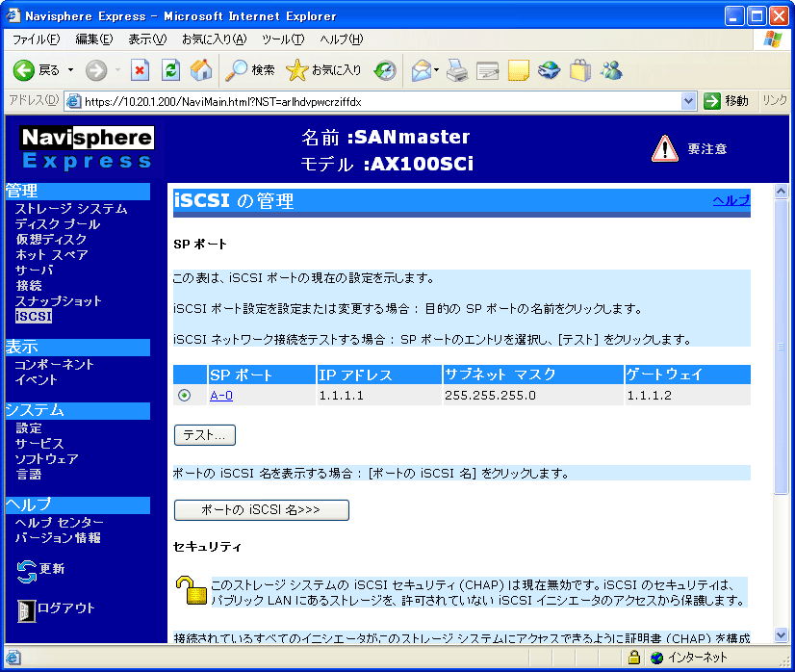
Task: Open the Back button history dropdown arrow
Action: 71,70
